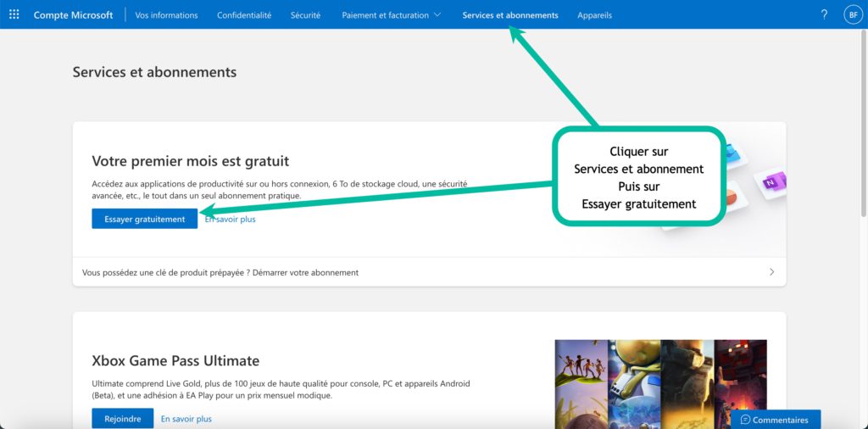Viewport: 868px width, 429px height.
Task: Click the help question mark icon
Action: click(824, 14)
